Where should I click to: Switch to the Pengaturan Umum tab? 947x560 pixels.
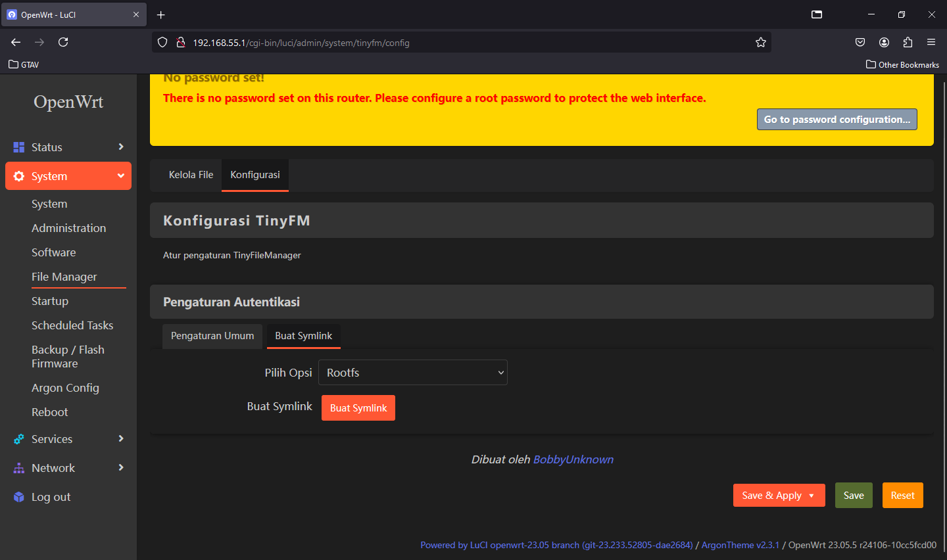(x=212, y=336)
